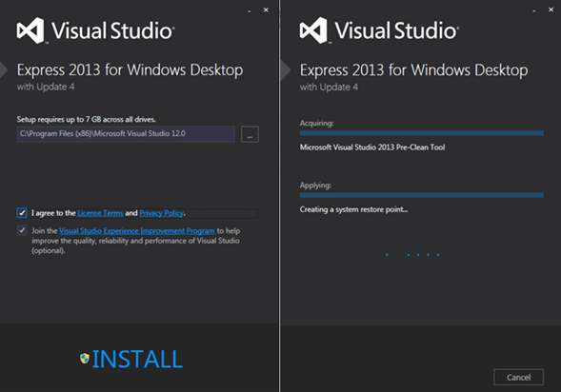Screen dimensions: 561x392
Task: Click the 'Acquiring:' label
Action: (x=316, y=124)
